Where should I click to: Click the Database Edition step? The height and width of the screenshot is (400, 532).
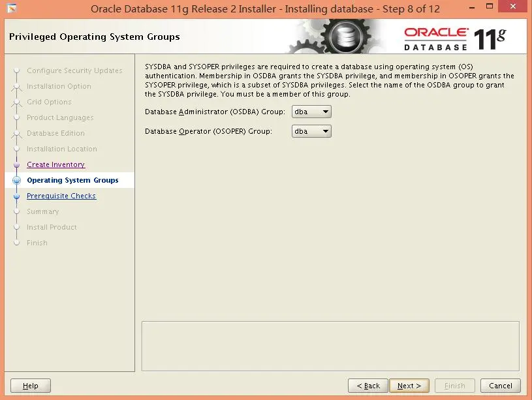tap(55, 133)
